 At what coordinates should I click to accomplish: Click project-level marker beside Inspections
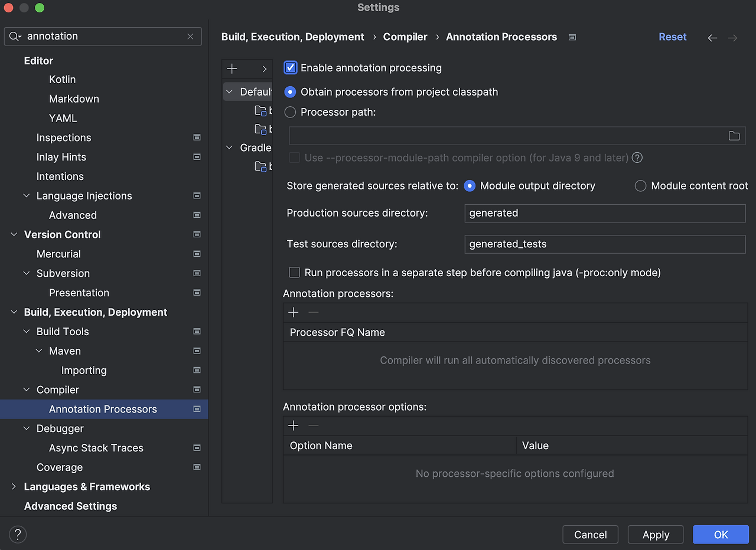click(197, 137)
